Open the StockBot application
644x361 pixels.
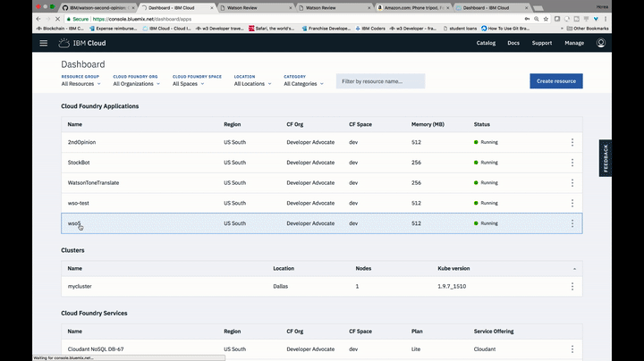(x=79, y=163)
